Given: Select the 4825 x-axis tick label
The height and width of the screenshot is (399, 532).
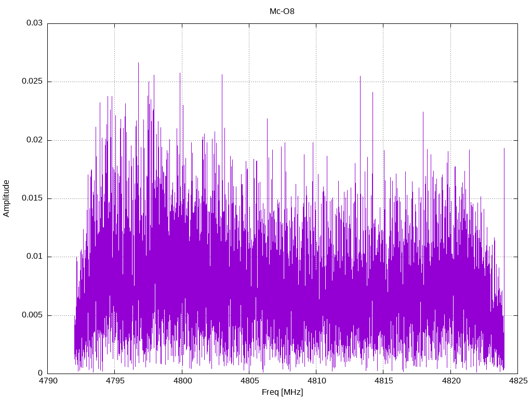Looking at the screenshot, I should click(x=518, y=381).
